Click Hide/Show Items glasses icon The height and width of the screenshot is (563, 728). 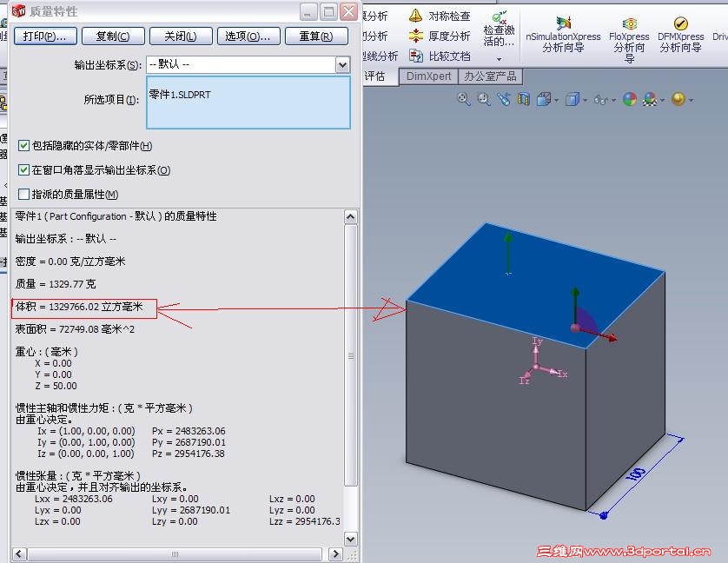(x=601, y=100)
